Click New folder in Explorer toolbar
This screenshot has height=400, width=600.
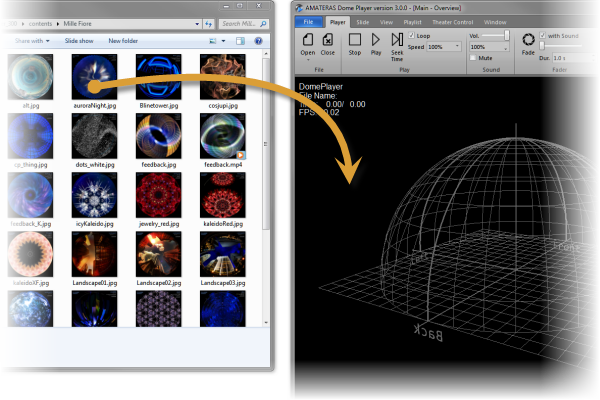tap(123, 41)
